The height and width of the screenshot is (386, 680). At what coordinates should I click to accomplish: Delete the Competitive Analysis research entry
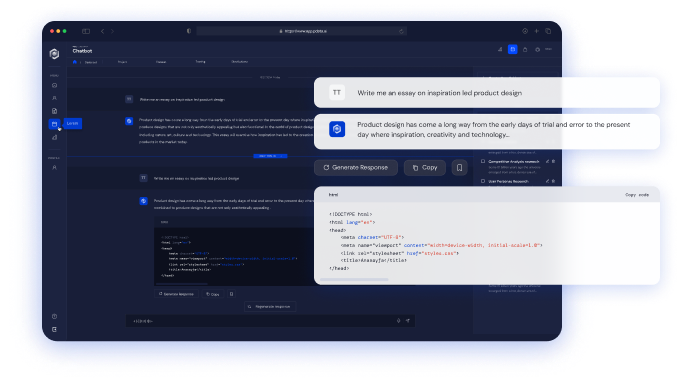tap(553, 161)
